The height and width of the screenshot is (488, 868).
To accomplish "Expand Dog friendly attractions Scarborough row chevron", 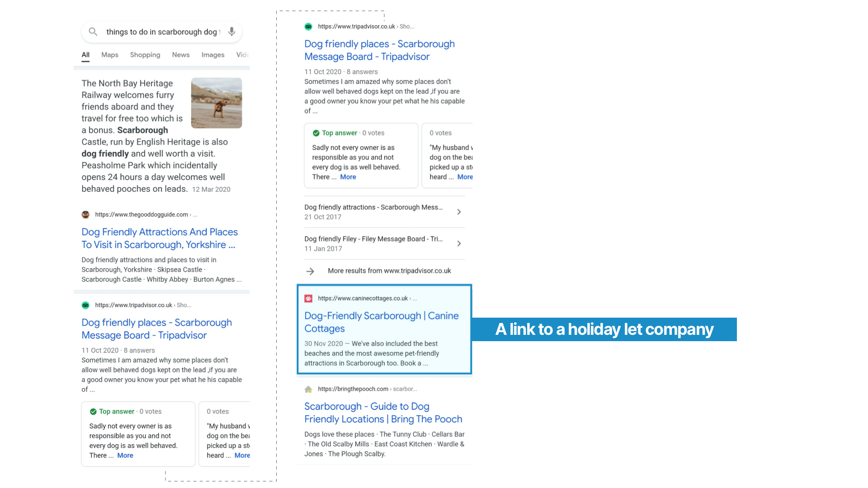I will [459, 212].
